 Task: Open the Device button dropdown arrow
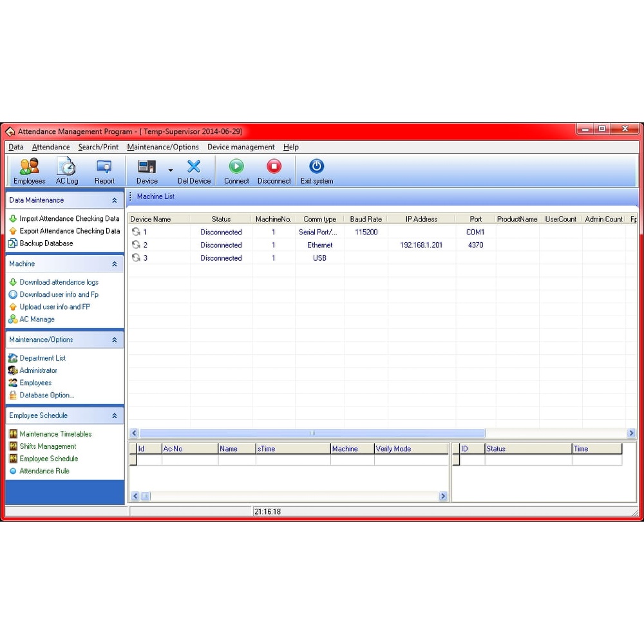click(x=170, y=169)
